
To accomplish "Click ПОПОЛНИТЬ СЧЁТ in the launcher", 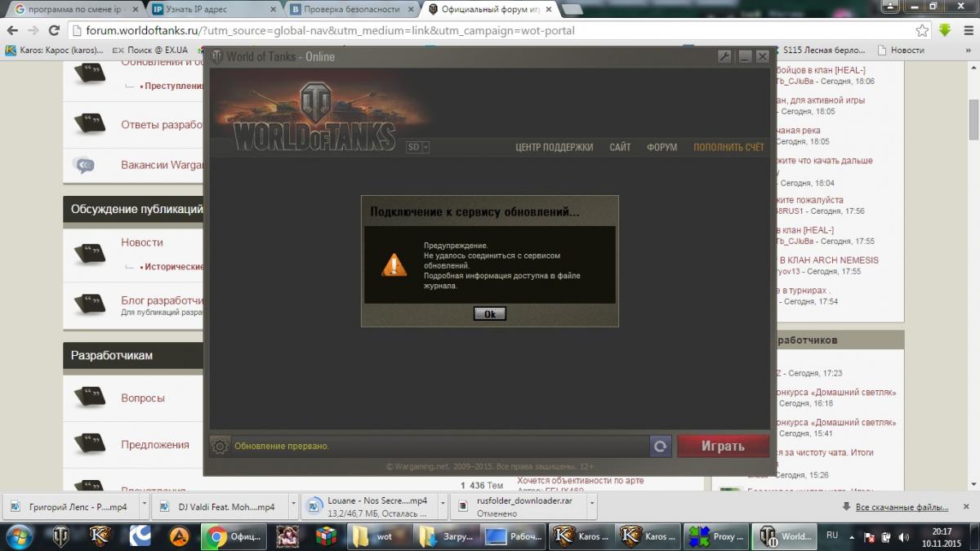I will pos(728,148).
